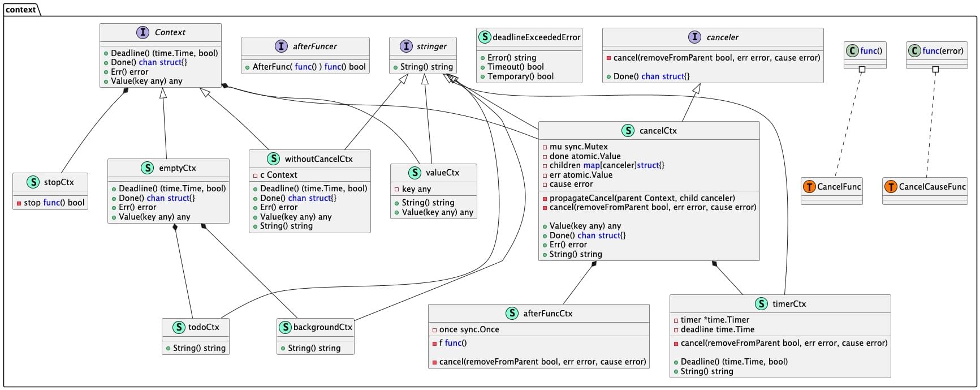Click the S icon of afterFuncCtx
The image size is (980, 390).
pos(511,314)
